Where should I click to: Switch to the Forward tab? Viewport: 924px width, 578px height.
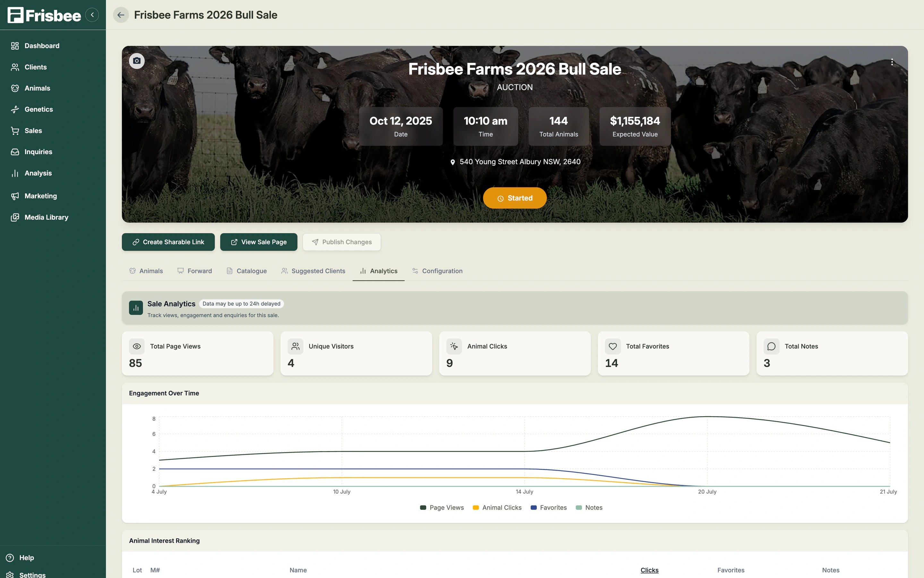(194, 271)
